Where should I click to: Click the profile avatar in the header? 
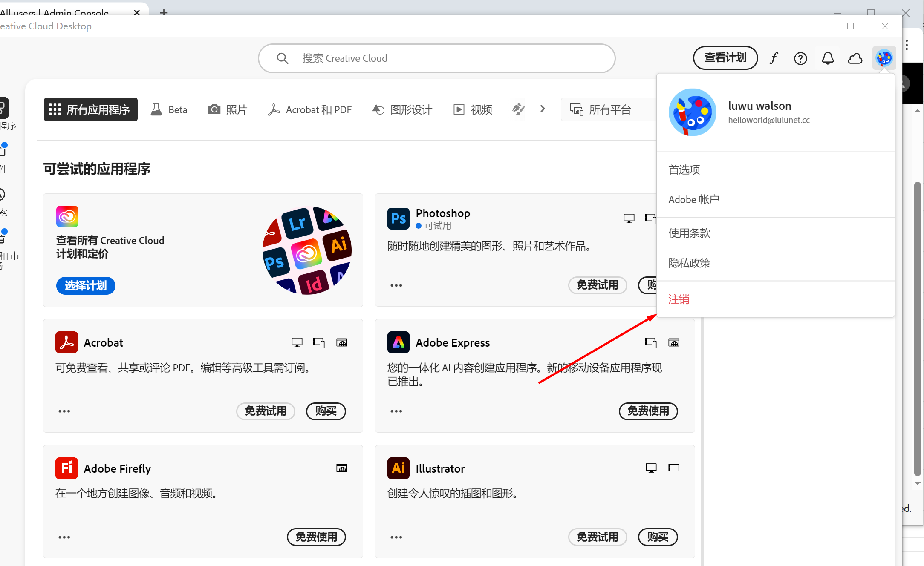click(884, 58)
